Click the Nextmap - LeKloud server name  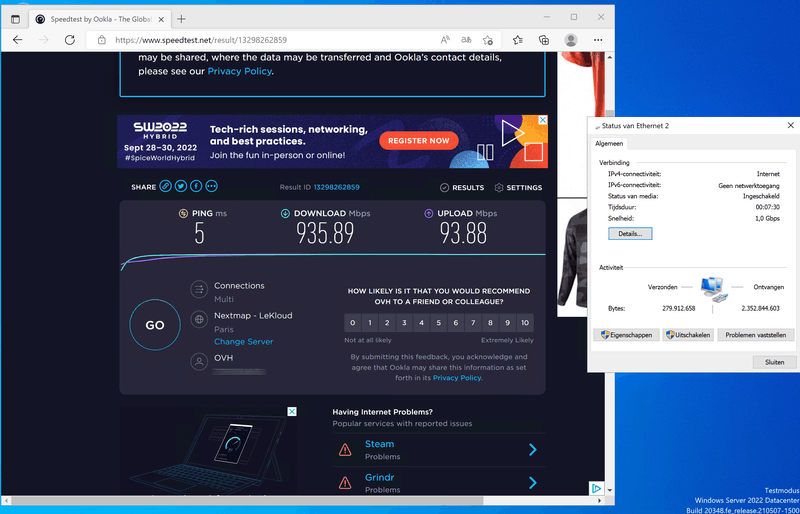tap(253, 315)
